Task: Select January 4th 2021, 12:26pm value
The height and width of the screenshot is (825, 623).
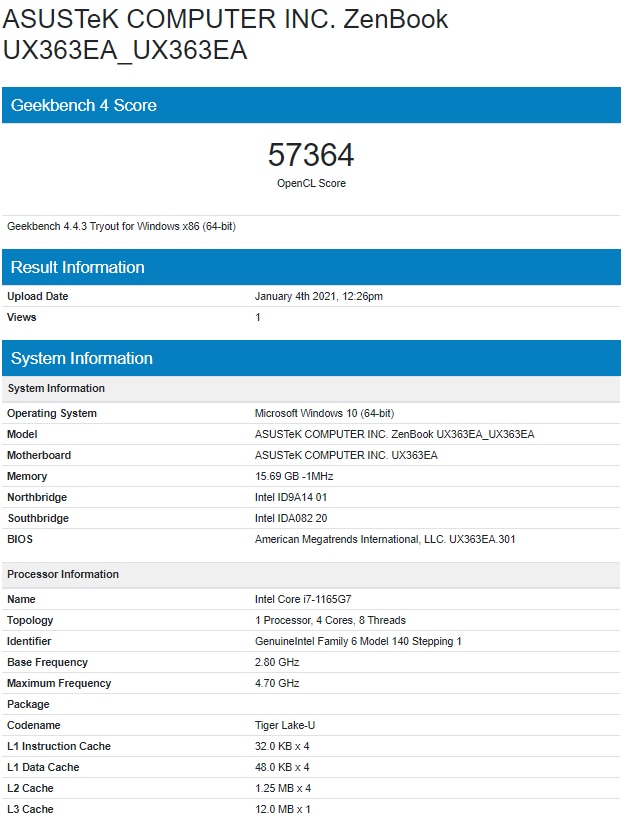Action: [319, 296]
